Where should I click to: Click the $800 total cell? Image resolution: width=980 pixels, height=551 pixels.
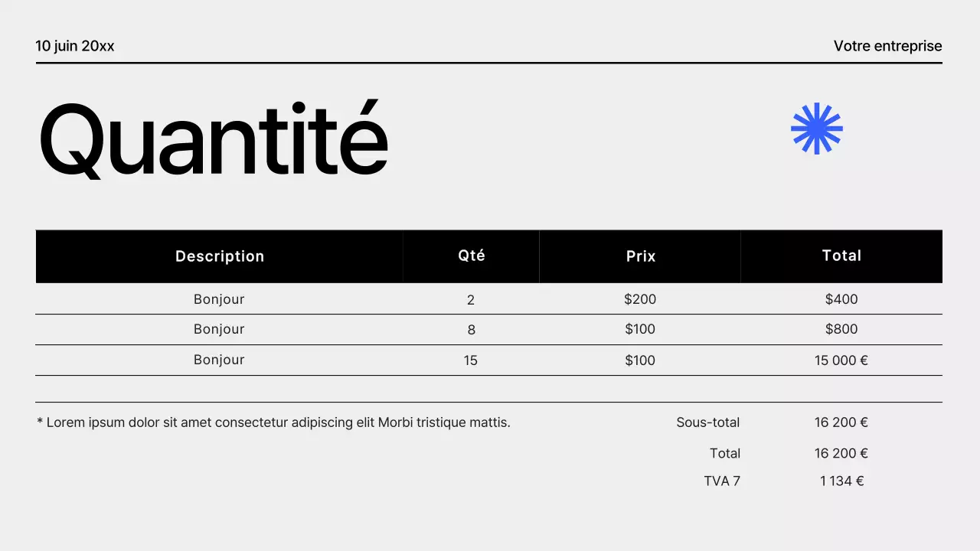click(x=841, y=329)
